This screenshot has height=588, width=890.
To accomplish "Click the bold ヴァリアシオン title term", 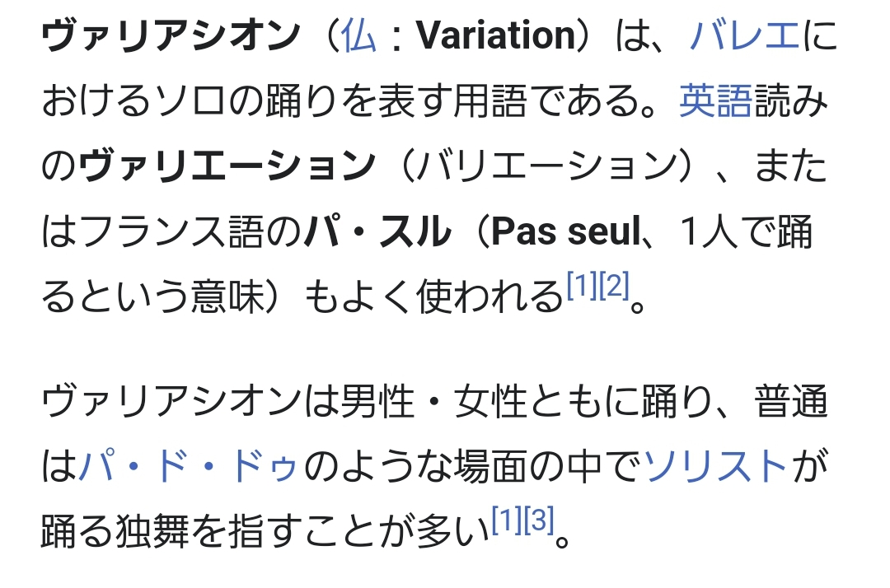I will point(169,35).
